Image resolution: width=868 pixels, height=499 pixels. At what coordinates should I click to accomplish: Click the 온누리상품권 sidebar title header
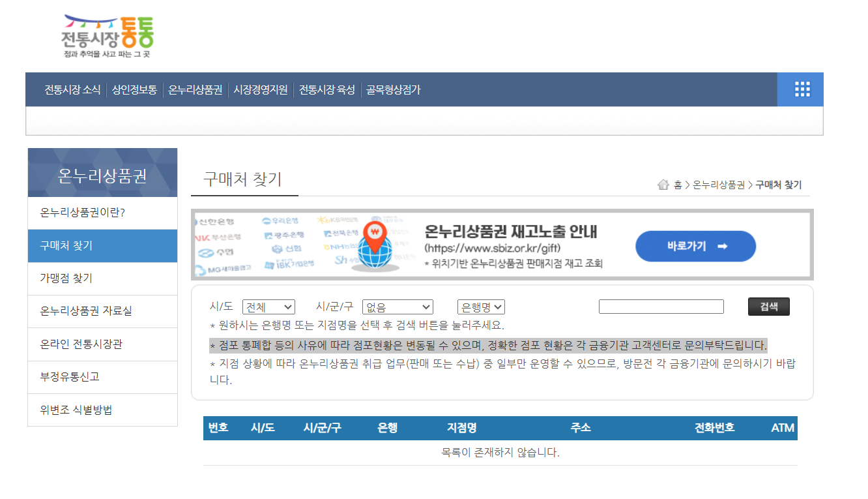(x=102, y=175)
